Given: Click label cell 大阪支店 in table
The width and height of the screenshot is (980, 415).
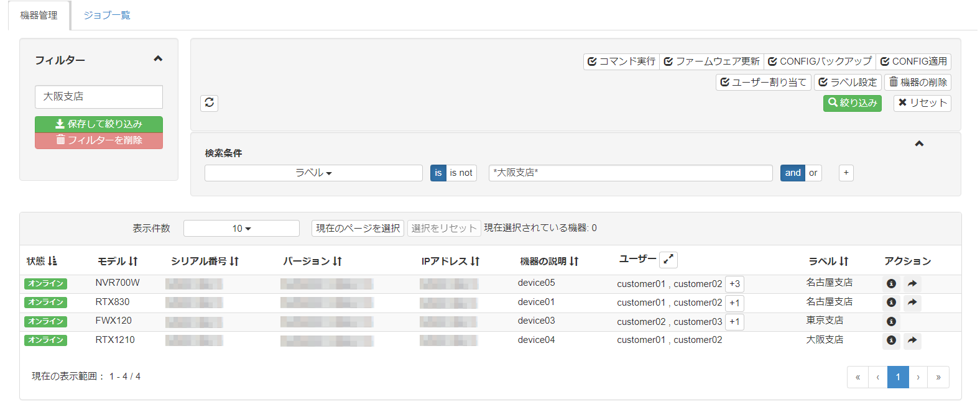Looking at the screenshot, I should click(825, 340).
